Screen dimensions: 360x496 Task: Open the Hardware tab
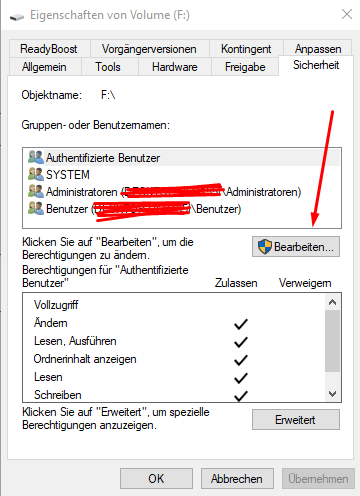(175, 67)
